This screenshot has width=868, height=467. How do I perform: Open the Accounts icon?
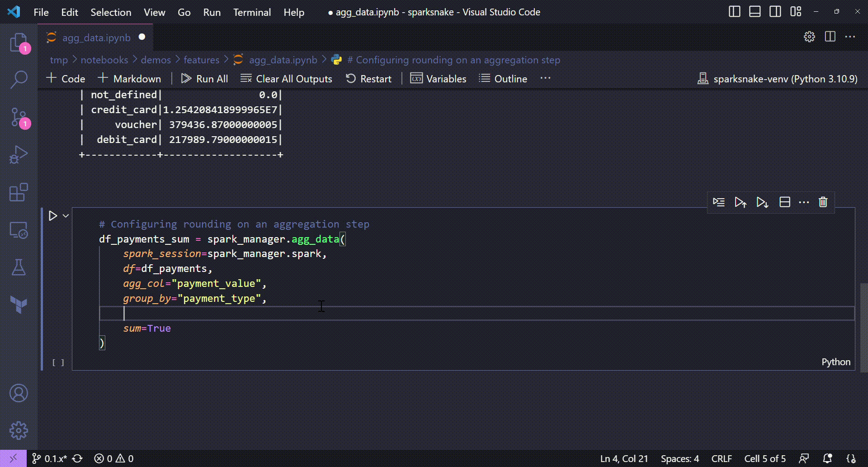[19, 393]
